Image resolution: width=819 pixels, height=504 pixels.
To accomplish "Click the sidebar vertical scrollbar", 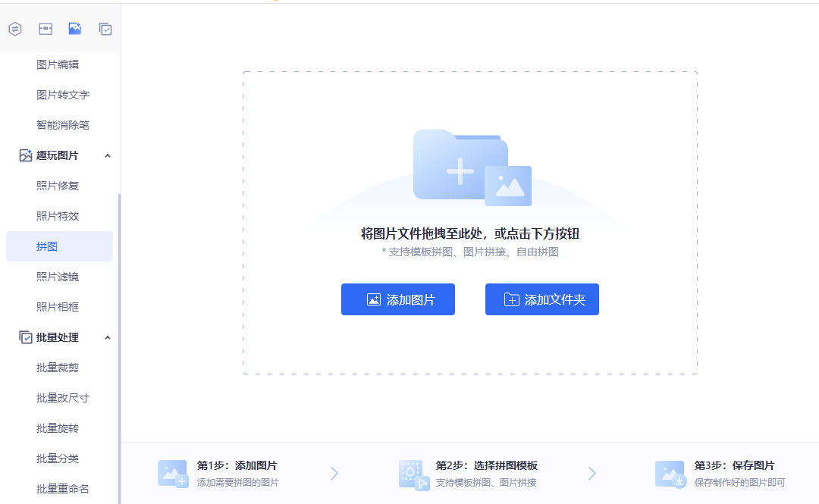I will tap(120, 349).
